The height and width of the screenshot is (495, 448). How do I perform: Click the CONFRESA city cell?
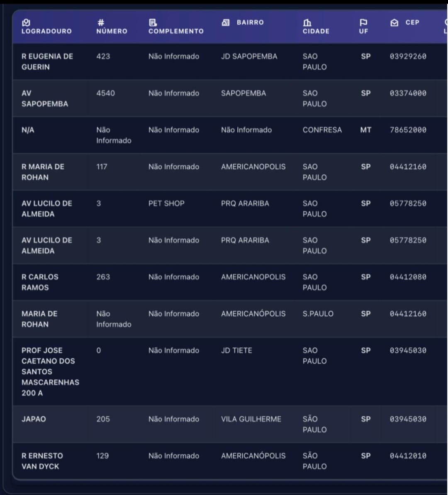(x=322, y=130)
